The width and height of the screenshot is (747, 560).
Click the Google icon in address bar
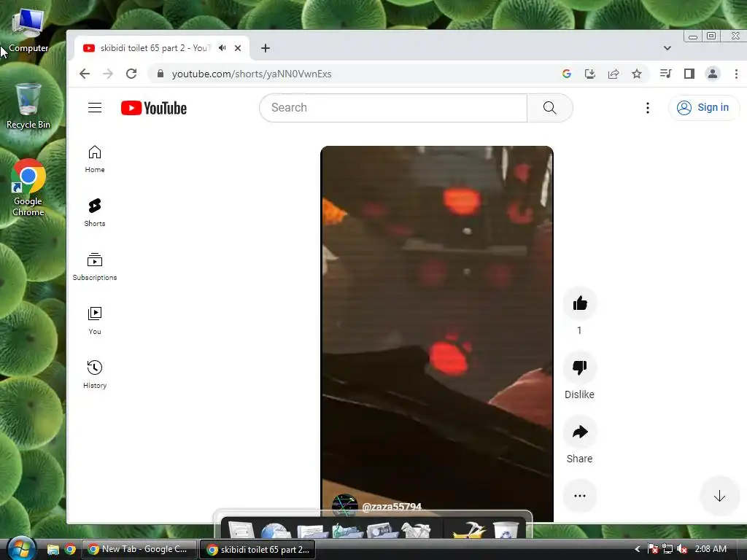pyautogui.click(x=566, y=74)
